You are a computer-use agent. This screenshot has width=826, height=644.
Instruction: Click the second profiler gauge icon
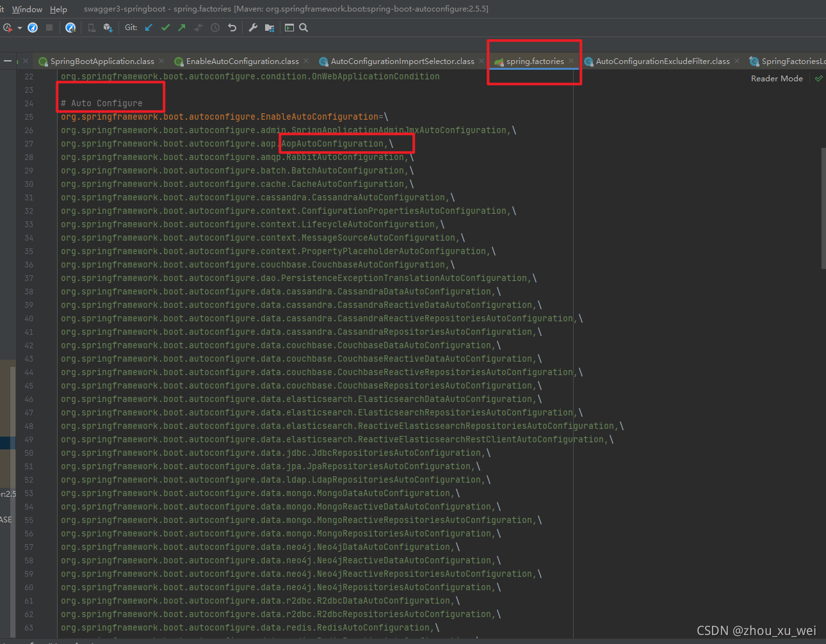point(70,28)
